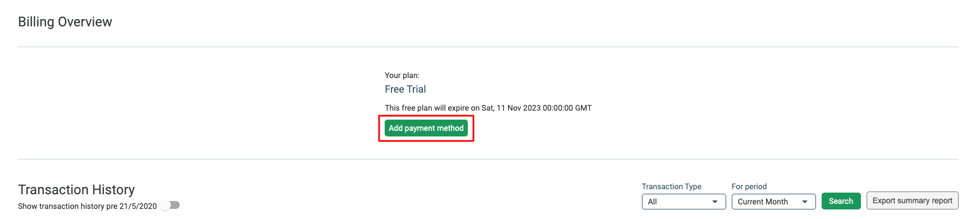Click the white knob of the history switch
Image resolution: width=980 pixels, height=219 pixels.
(165, 206)
